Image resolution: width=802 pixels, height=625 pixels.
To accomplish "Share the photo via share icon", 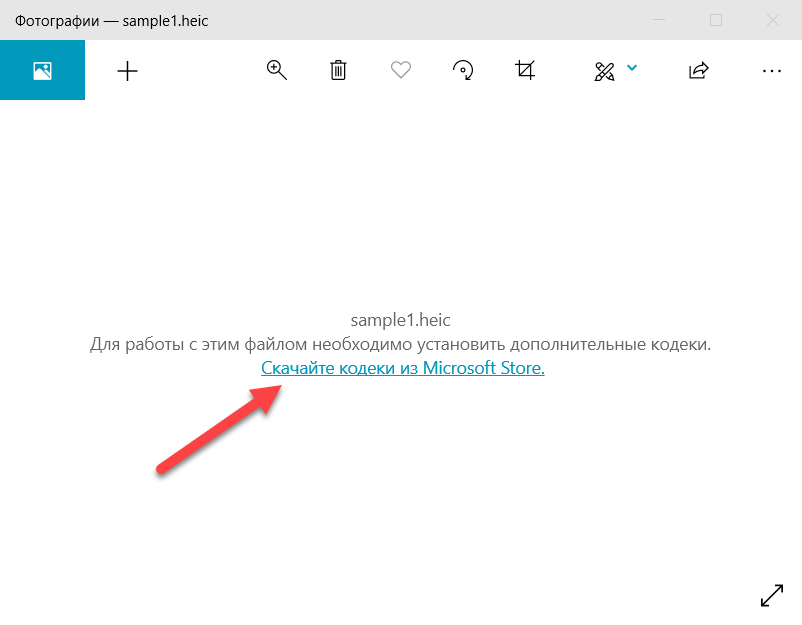I will [699, 70].
